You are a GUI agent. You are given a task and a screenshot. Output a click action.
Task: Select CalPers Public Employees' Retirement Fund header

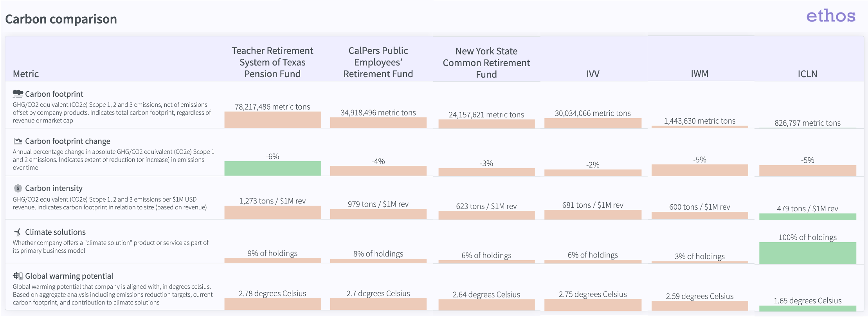[x=378, y=62]
